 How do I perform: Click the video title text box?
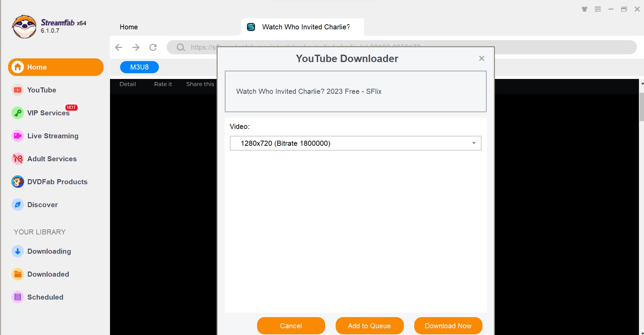[356, 91]
